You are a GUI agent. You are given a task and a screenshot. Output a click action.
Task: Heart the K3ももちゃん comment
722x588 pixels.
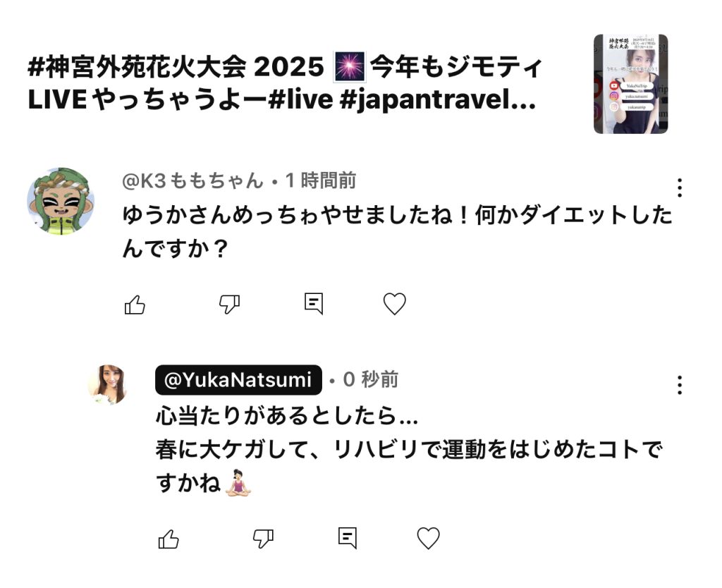395,304
